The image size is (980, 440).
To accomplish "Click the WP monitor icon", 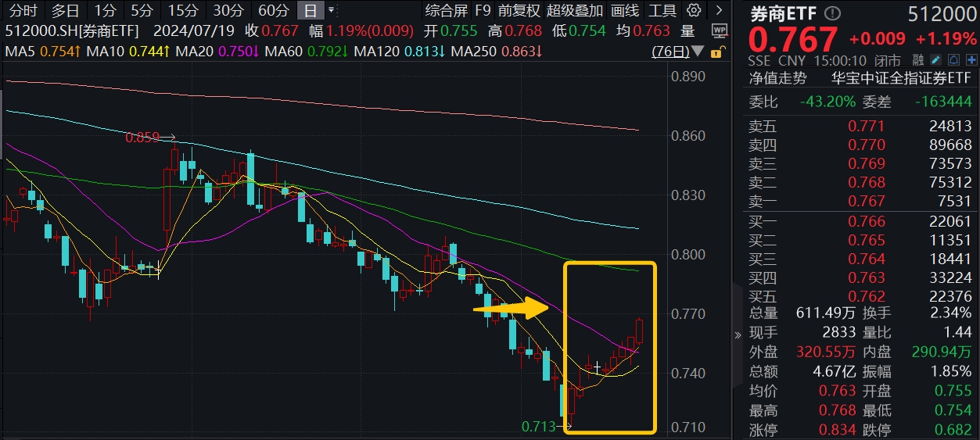I will (718, 31).
